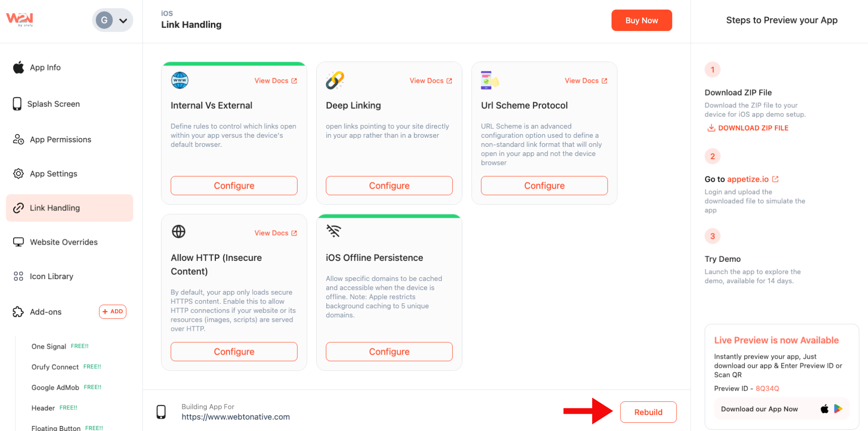This screenshot has width=868, height=431.
Task: Click the Deep Linking chain icon
Action: [335, 80]
